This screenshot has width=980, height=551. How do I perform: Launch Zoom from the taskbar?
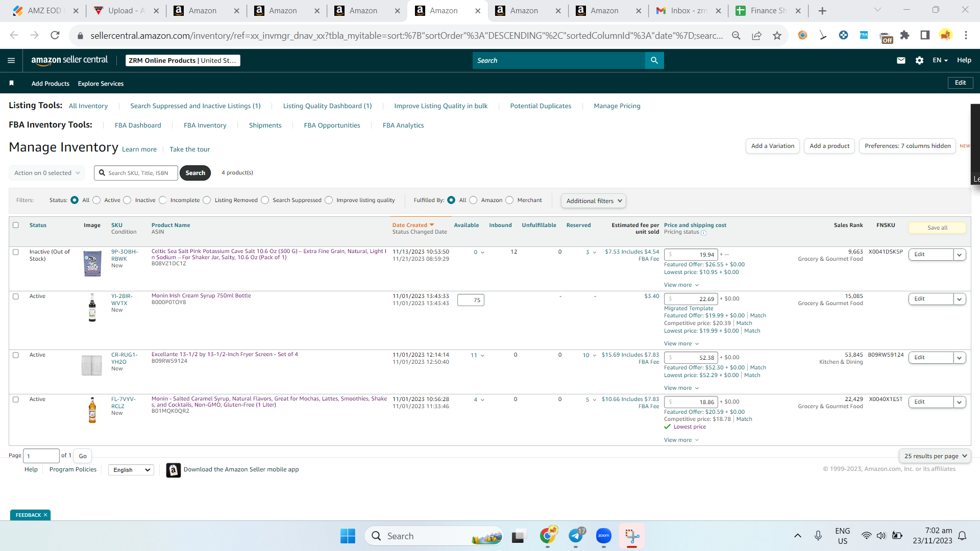603,536
